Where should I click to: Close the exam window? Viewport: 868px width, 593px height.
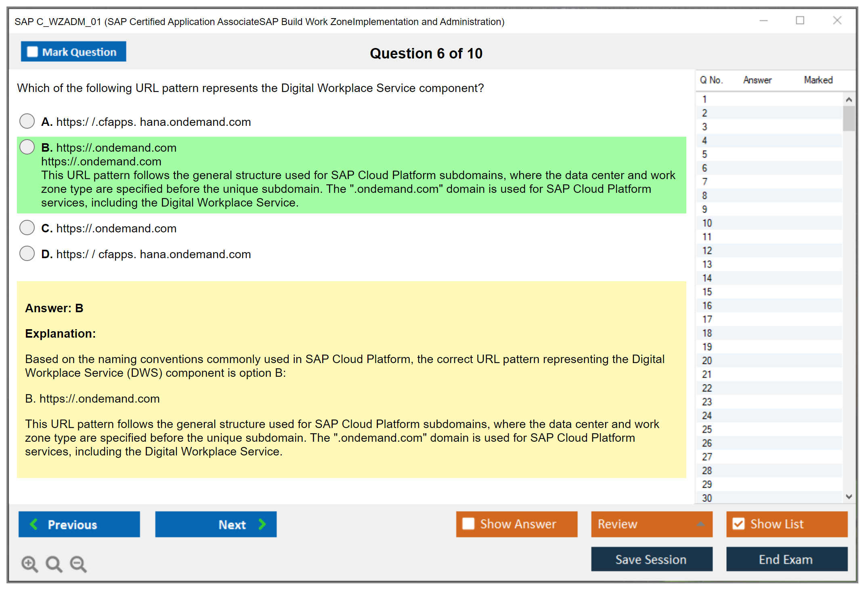pyautogui.click(x=837, y=21)
